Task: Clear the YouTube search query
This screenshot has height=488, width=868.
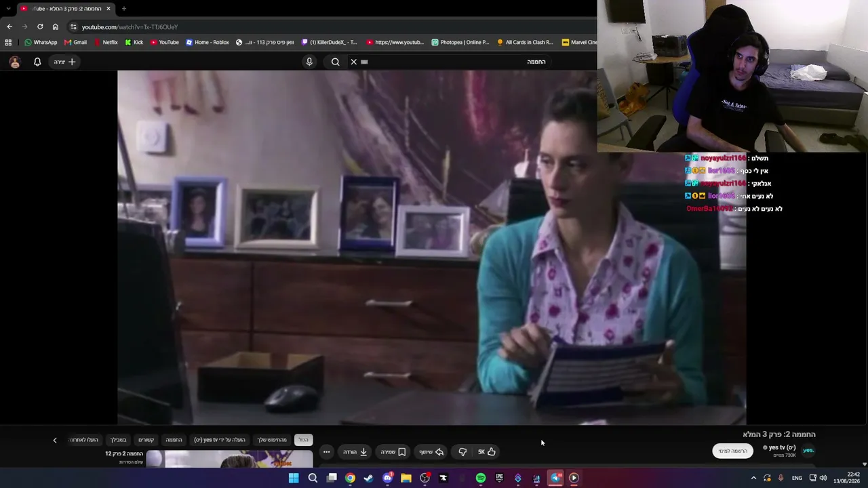Action: pos(353,62)
